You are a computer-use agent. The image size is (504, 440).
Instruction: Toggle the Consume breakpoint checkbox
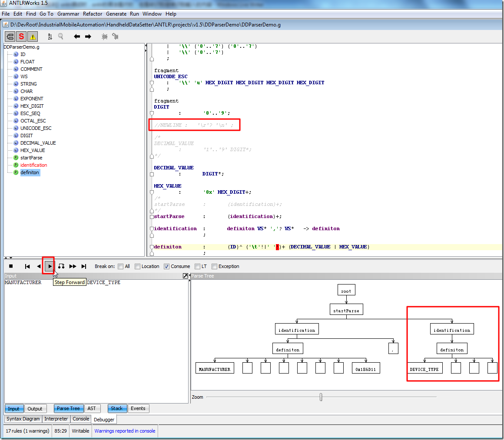click(166, 266)
